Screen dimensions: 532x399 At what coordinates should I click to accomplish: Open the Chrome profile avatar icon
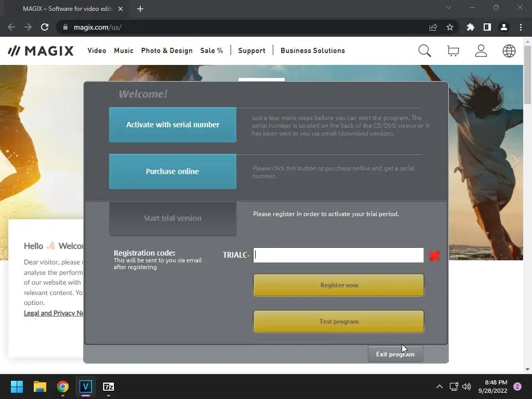click(x=504, y=27)
